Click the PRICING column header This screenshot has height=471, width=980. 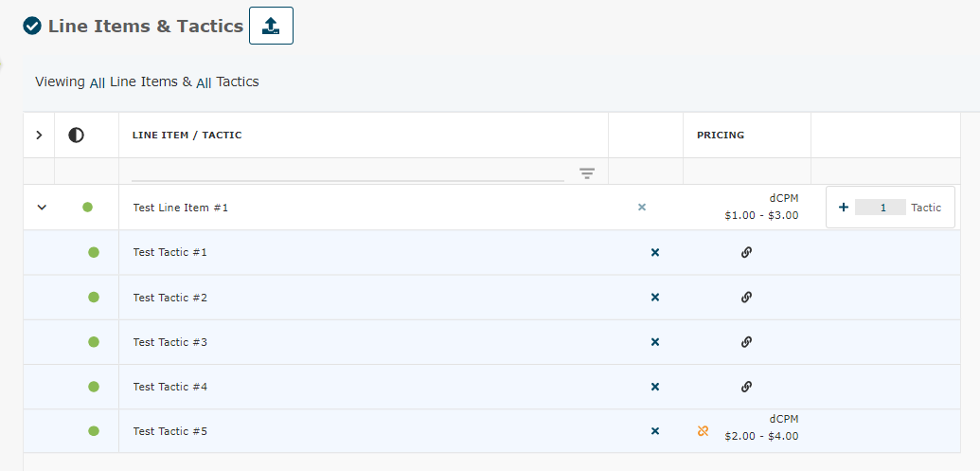721,135
